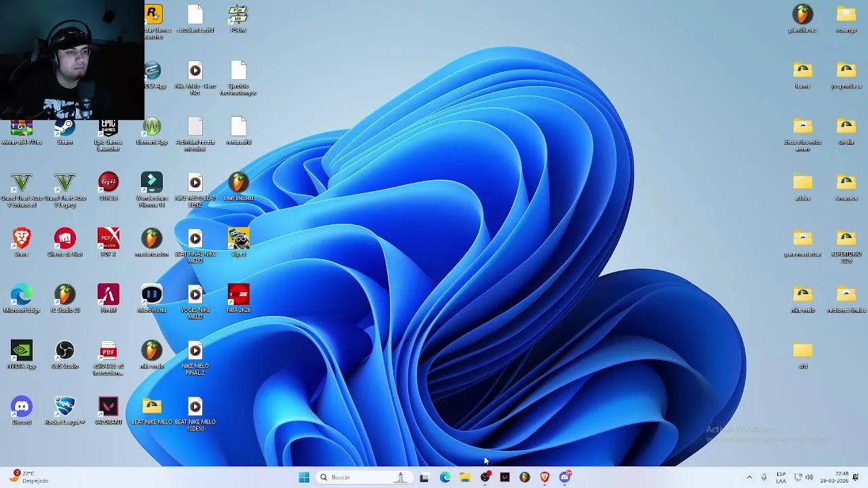This screenshot has width=868, height=488.
Task: Open the VALORANT desktop shortcut
Action: (x=108, y=411)
